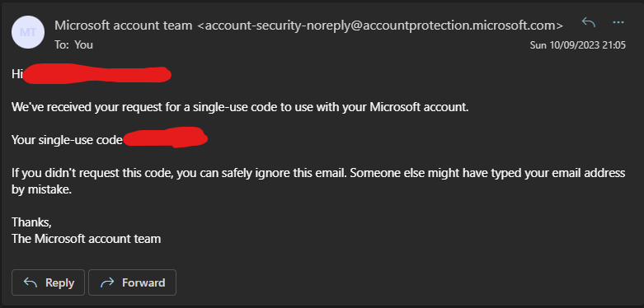644x308 pixels.
Task: Click the timestamp Sun 10/09/2023 21:05
Action: tap(578, 44)
